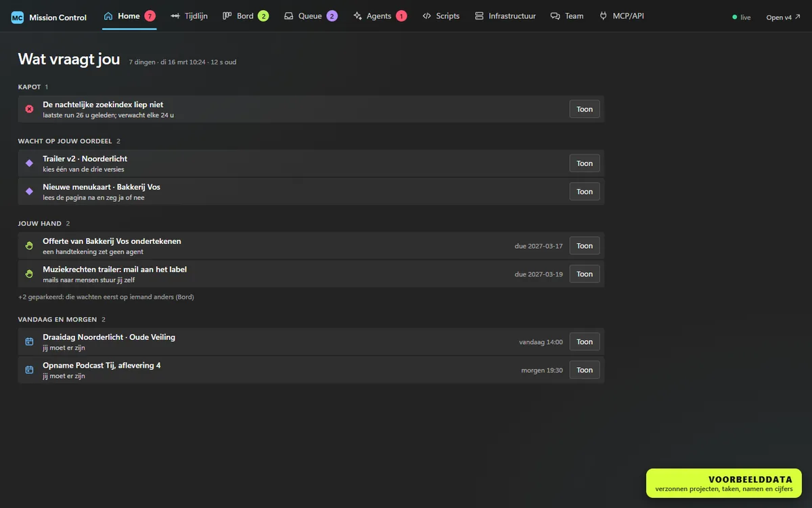Click 'Offerte van Bakkerij Vos ondertekenen' title

pyautogui.click(x=112, y=241)
